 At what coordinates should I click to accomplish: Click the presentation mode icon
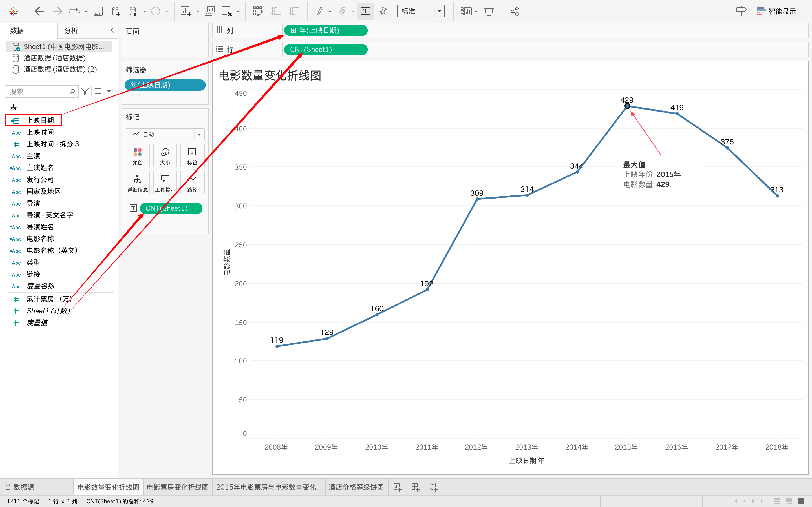[489, 11]
